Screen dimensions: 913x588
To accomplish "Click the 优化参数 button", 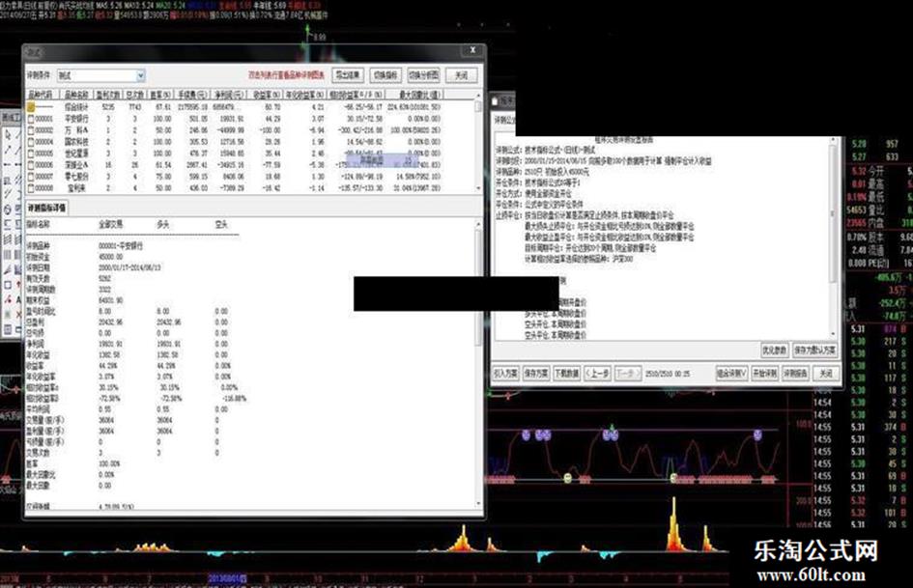I will pyautogui.click(x=775, y=350).
